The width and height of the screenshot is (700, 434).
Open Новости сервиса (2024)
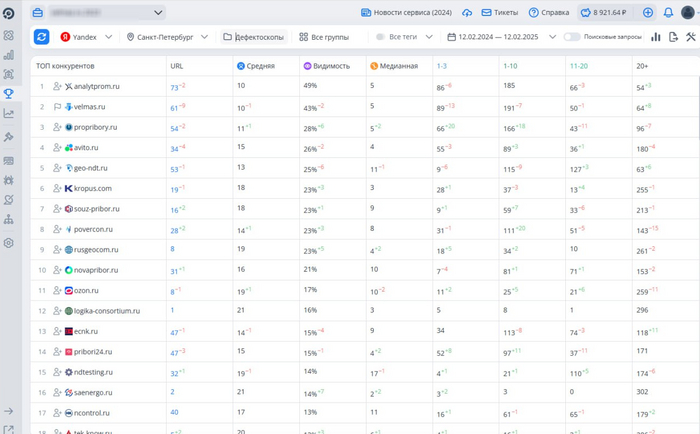(x=405, y=13)
